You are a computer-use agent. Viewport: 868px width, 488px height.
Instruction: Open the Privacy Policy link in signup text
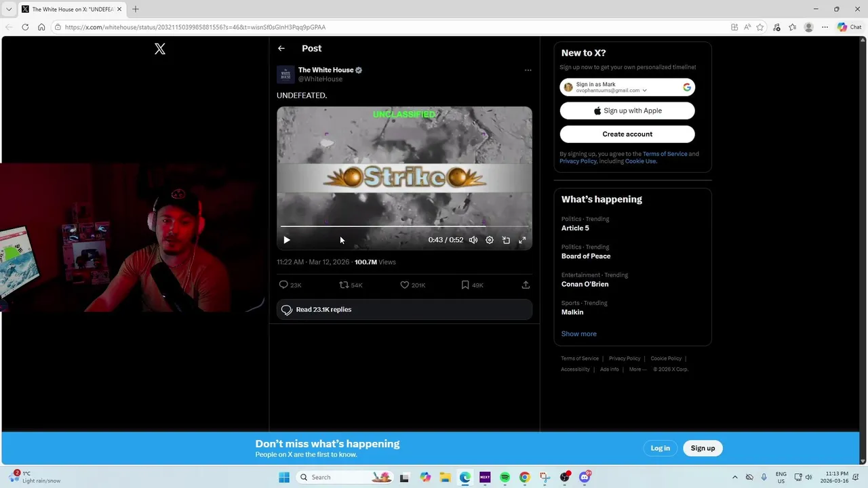(x=578, y=161)
